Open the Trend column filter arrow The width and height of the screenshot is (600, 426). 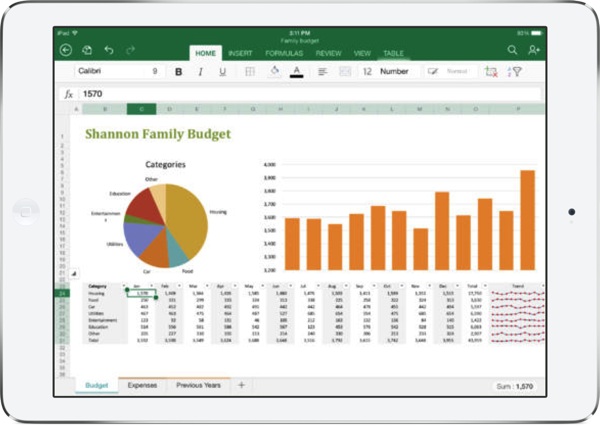pos(542,286)
